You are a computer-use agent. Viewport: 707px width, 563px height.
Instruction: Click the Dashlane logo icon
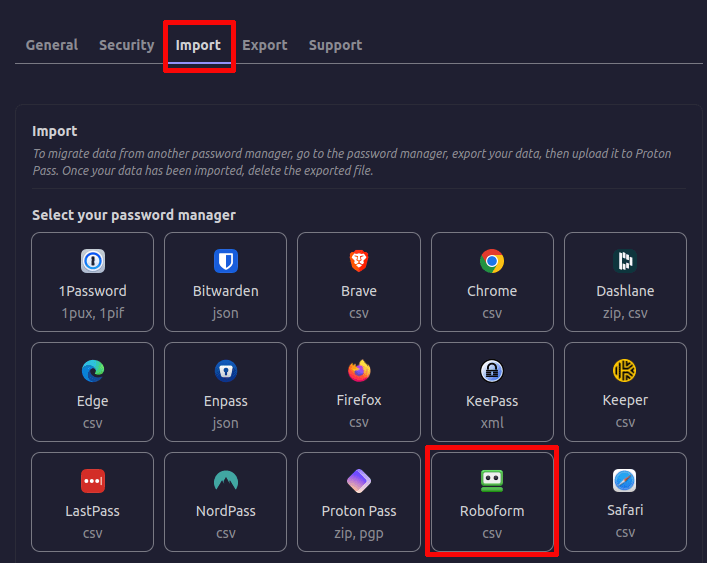(625, 261)
